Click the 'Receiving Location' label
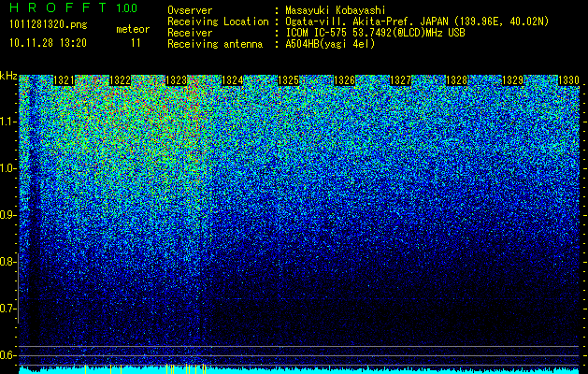Screen dimensions: 588x374 click(x=218, y=22)
